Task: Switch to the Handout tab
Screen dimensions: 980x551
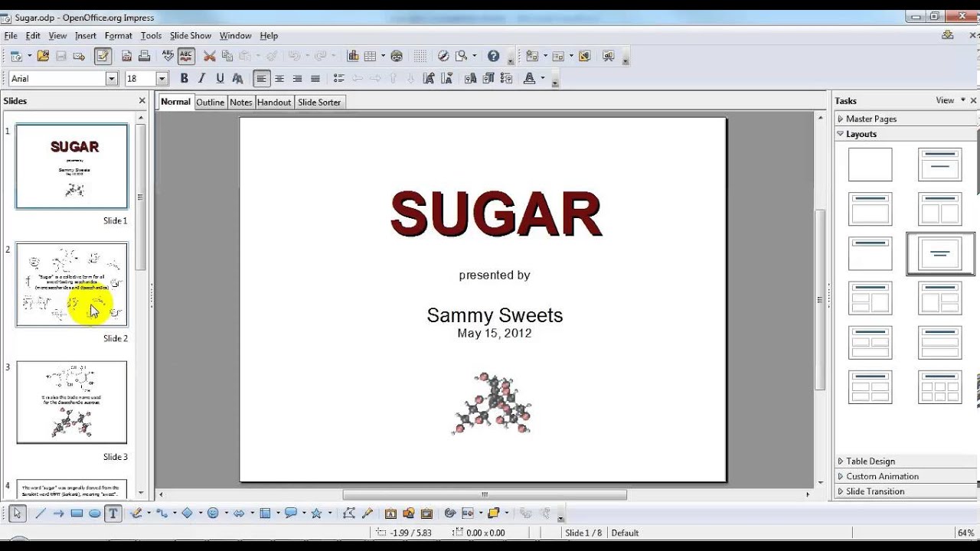Action: point(274,102)
